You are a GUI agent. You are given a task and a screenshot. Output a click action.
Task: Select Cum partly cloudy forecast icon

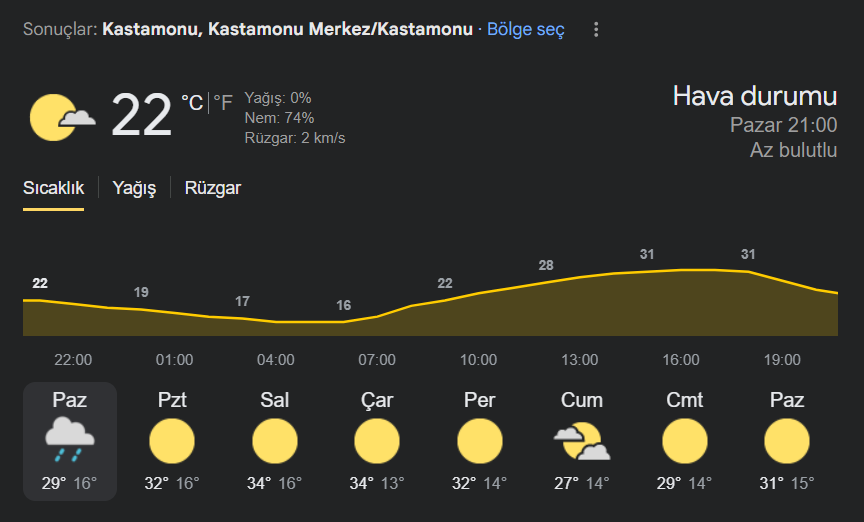click(582, 441)
